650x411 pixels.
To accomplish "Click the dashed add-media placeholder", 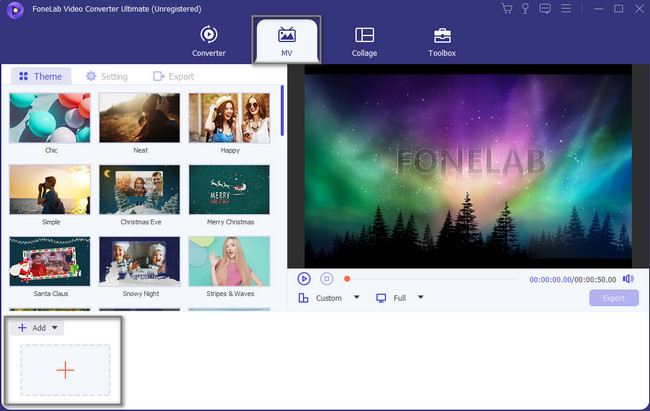I will click(x=65, y=370).
